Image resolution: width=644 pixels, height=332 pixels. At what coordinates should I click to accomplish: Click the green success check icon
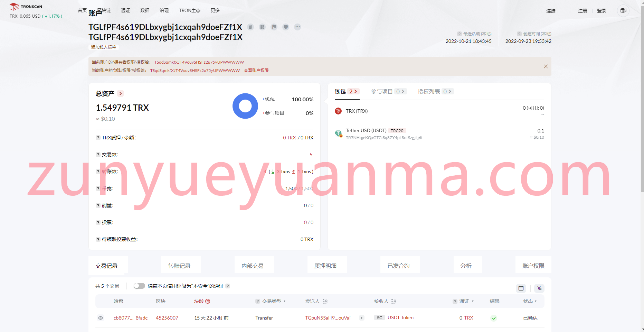point(494,318)
